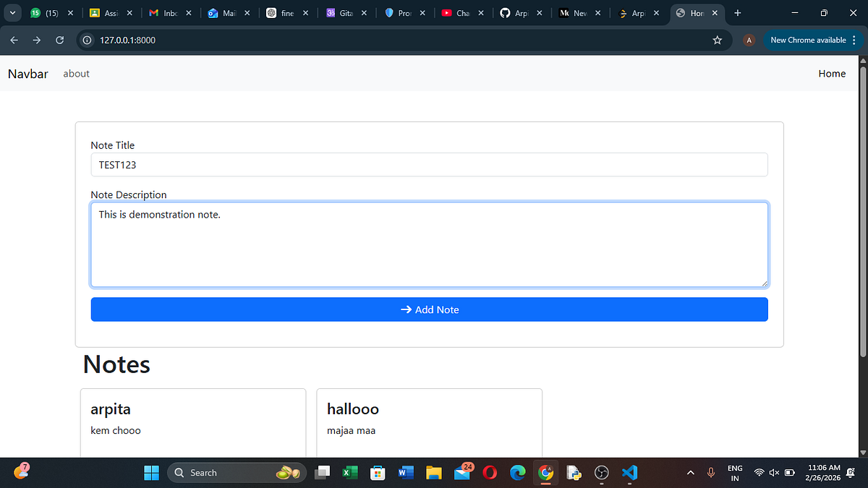Launch Microsoft Edge from the taskbar
This screenshot has width=868, height=488.
517,473
